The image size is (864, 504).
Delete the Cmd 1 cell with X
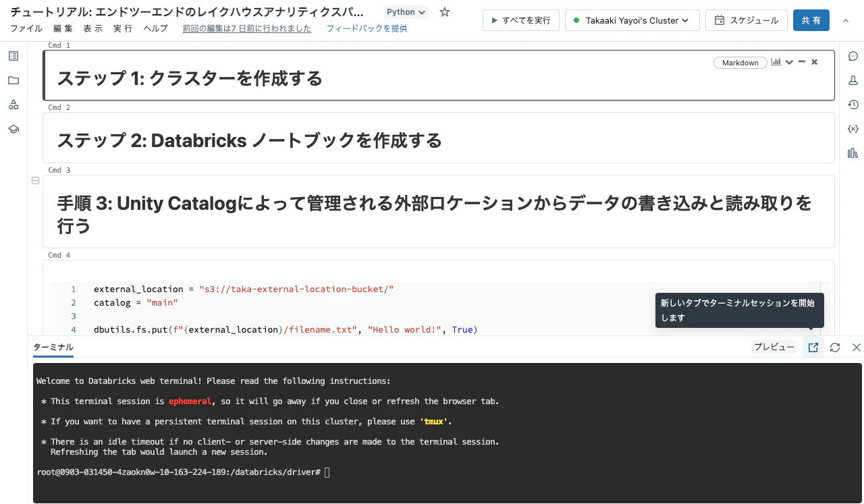pos(814,61)
